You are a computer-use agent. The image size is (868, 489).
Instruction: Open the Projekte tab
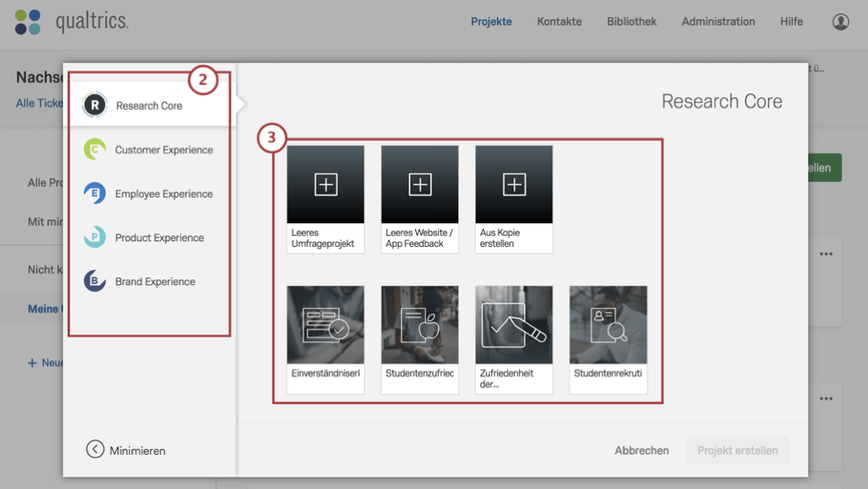[491, 21]
